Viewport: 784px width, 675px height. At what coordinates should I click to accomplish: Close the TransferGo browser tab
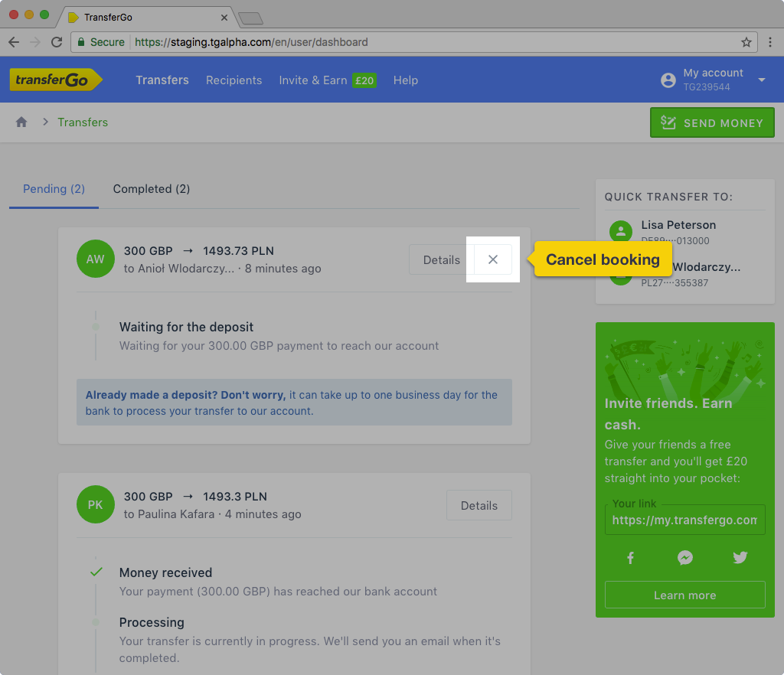click(x=224, y=18)
